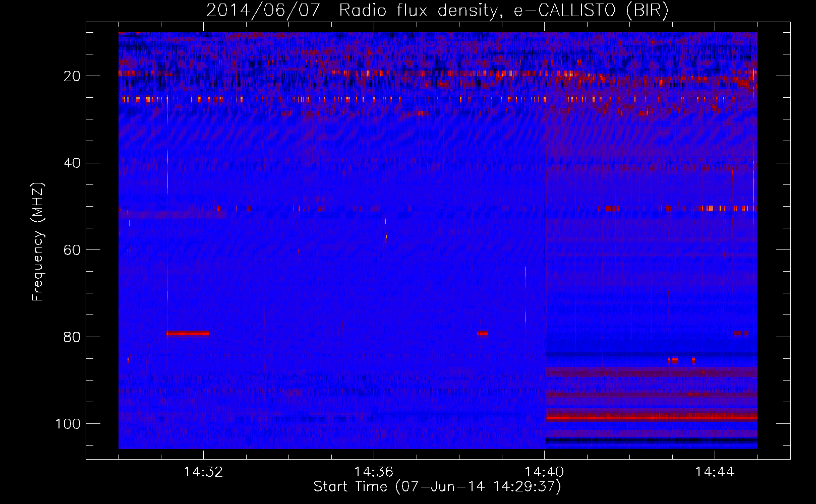This screenshot has width=816, height=504.
Task: Click the long red burst at 80 MHz near 14:31
Action: point(188,333)
